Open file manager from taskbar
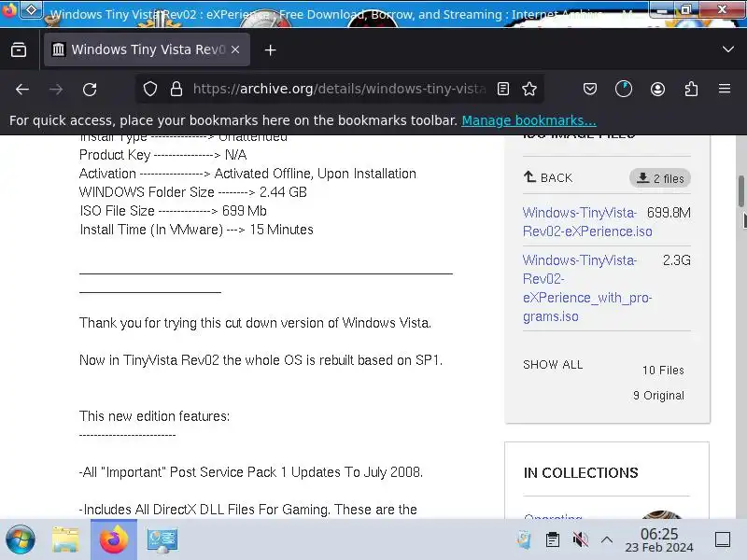747x560 pixels. 65,539
